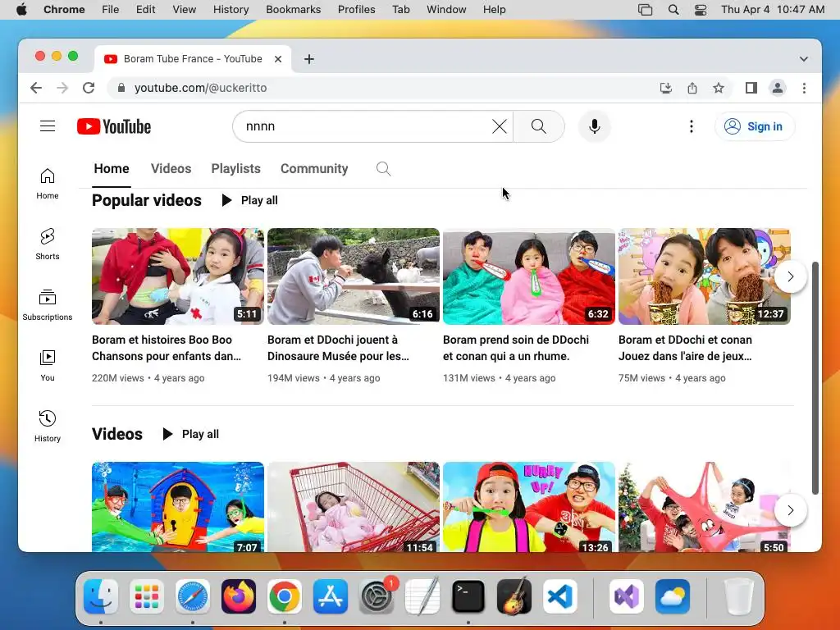Image resolution: width=840 pixels, height=630 pixels.
Task: Search within the channel using magnifier icon
Action: 384,169
